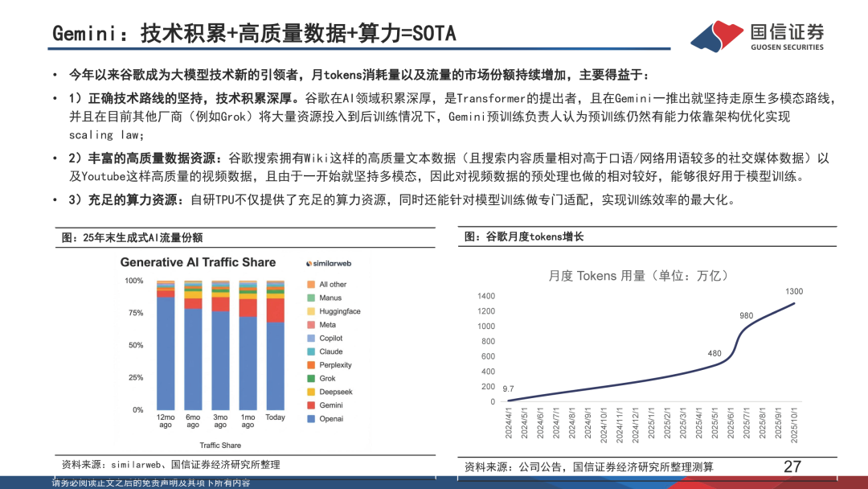Screen dimensions: 868x489
Task: Click the 980 data label on line chart
Action: coord(746,315)
